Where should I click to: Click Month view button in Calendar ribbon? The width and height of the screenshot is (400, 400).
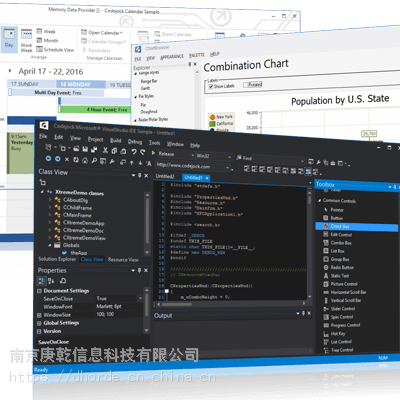(x=47, y=40)
